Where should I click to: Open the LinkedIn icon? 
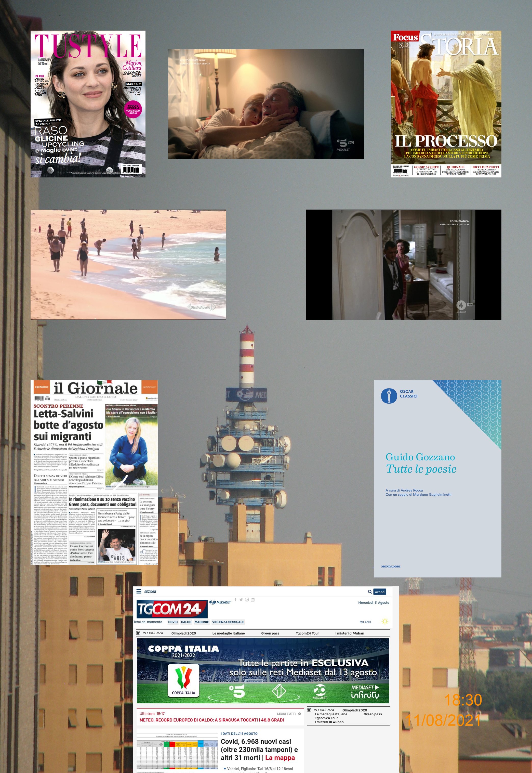click(x=252, y=600)
